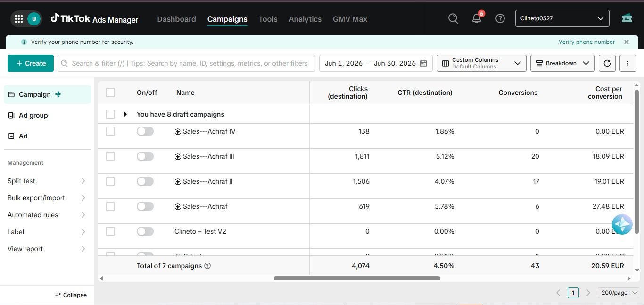
Task: Sort by the Conversions column header
Action: 518,93
